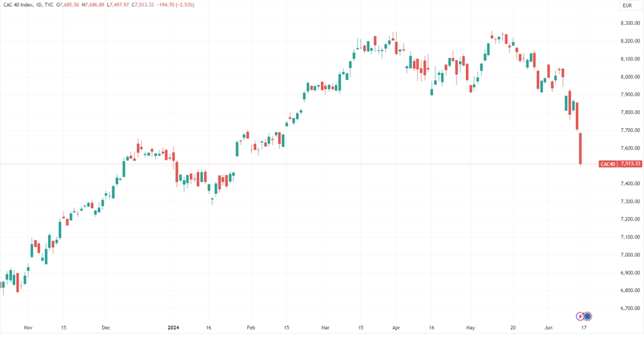Click the latest large red candlestick
This screenshot has width=644, height=337.
point(580,148)
